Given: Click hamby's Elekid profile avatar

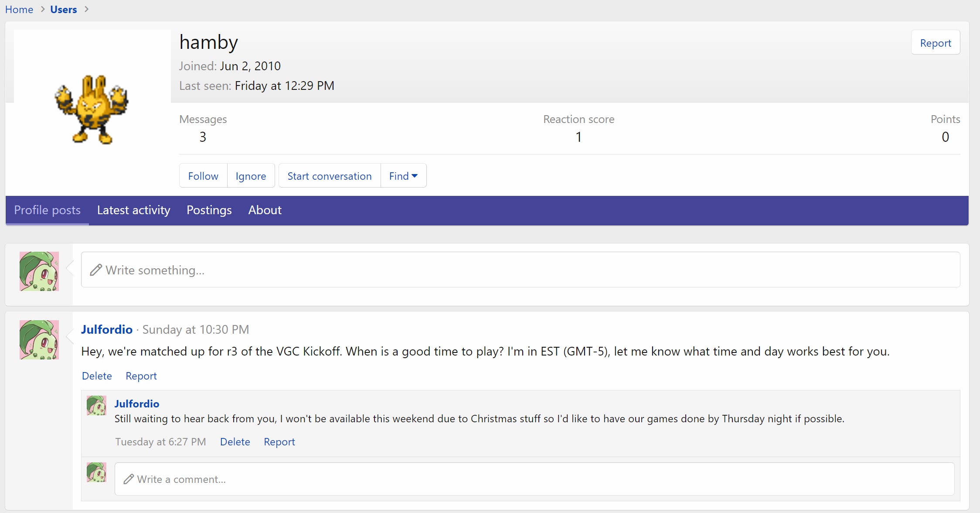Looking at the screenshot, I should [92, 109].
